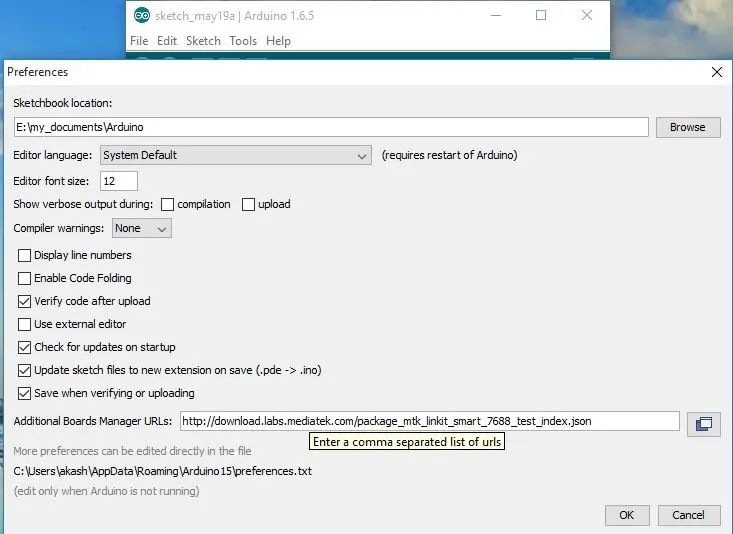Confirm preferences with OK button

tap(627, 515)
